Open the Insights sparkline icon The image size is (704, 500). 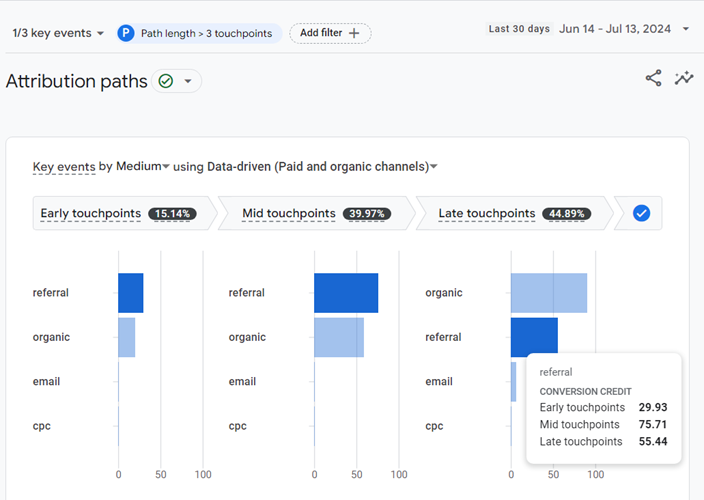684,78
